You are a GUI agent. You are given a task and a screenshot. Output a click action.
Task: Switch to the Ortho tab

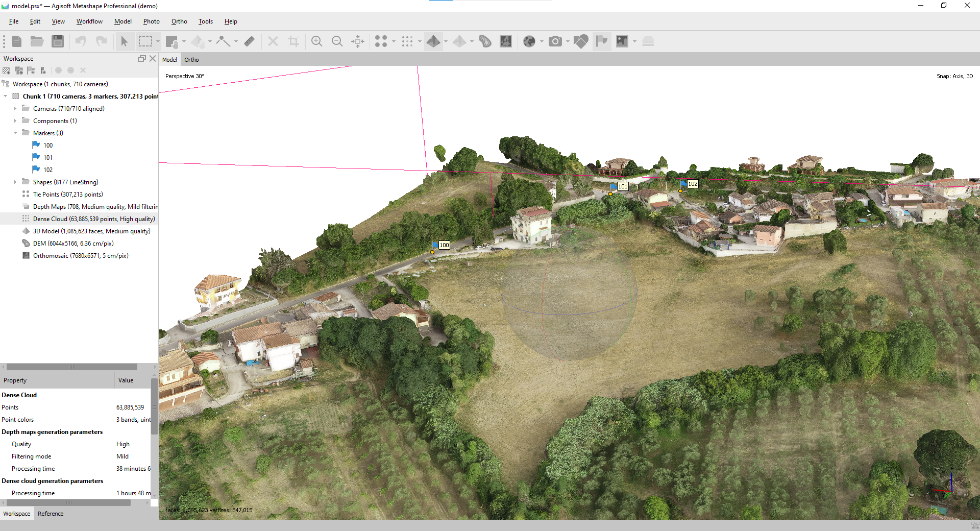[191, 59]
